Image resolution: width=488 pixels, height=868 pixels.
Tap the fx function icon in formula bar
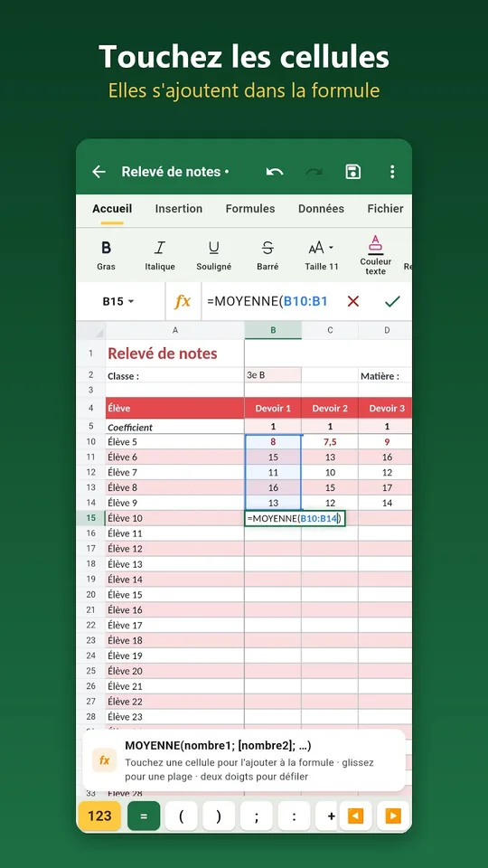click(x=183, y=301)
